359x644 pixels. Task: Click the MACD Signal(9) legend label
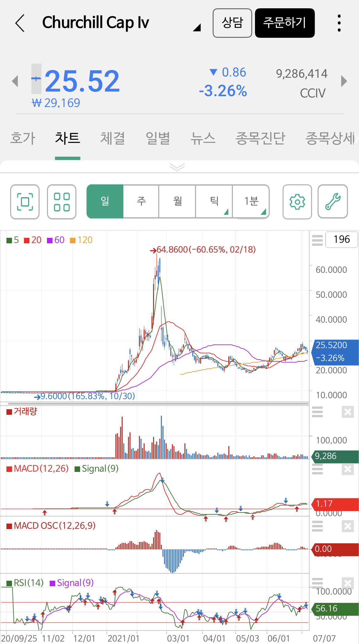[x=97, y=469]
